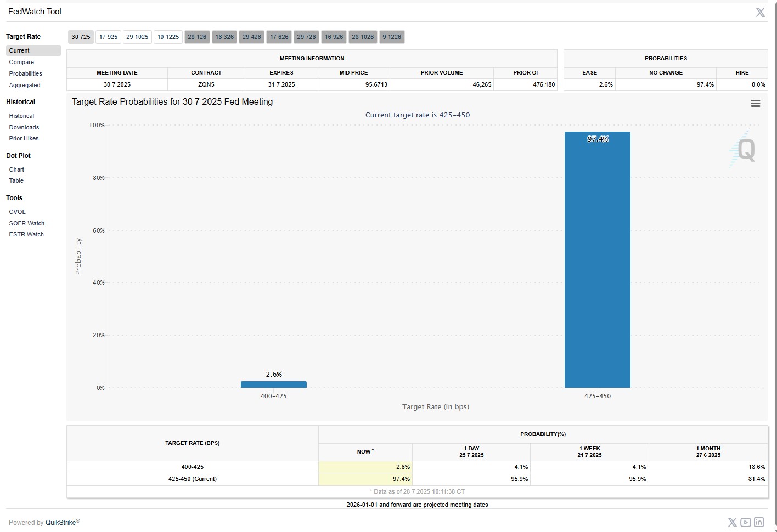The image size is (777, 532).
Task: Open the chart hamburger context menu
Action: (756, 104)
